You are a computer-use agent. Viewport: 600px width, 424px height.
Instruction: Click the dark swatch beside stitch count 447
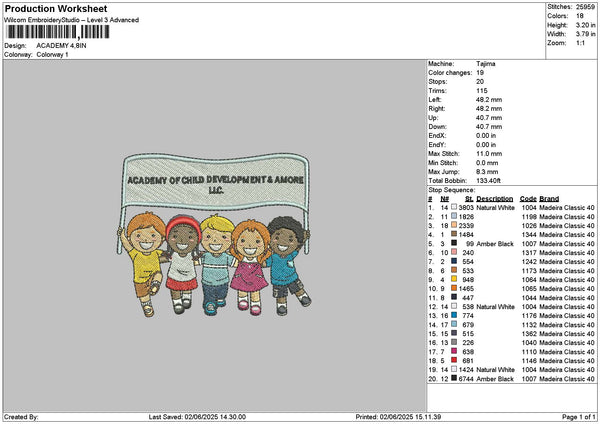(x=454, y=297)
